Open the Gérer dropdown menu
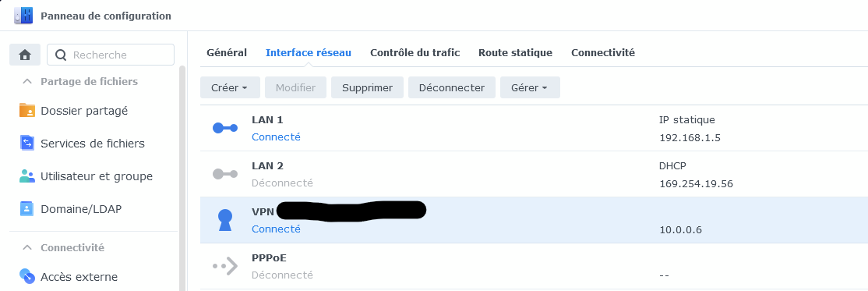This screenshot has height=291, width=868. (x=530, y=87)
